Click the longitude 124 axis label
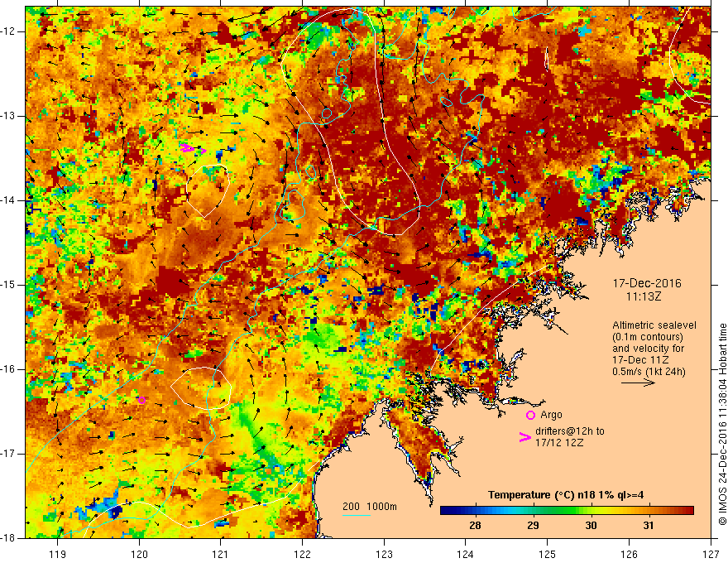 [466, 554]
